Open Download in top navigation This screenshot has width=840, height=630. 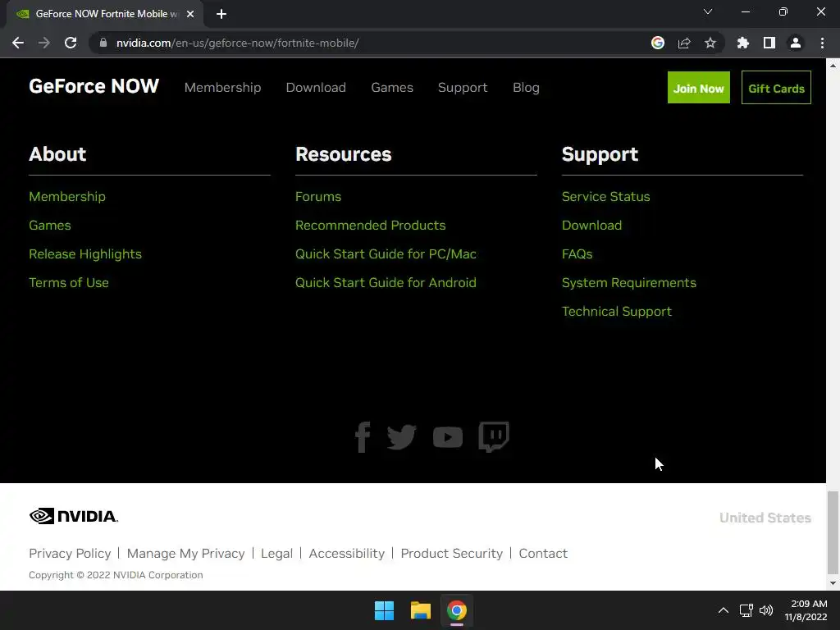point(316,87)
